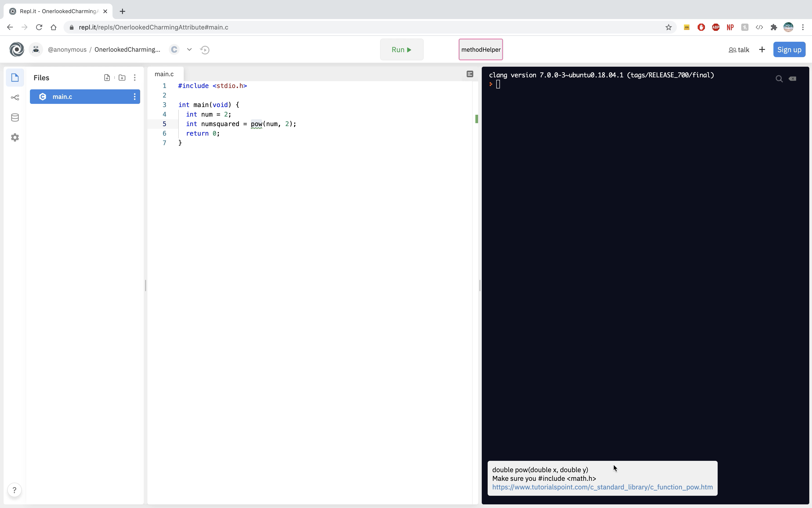Click the add new folder icon

click(122, 78)
